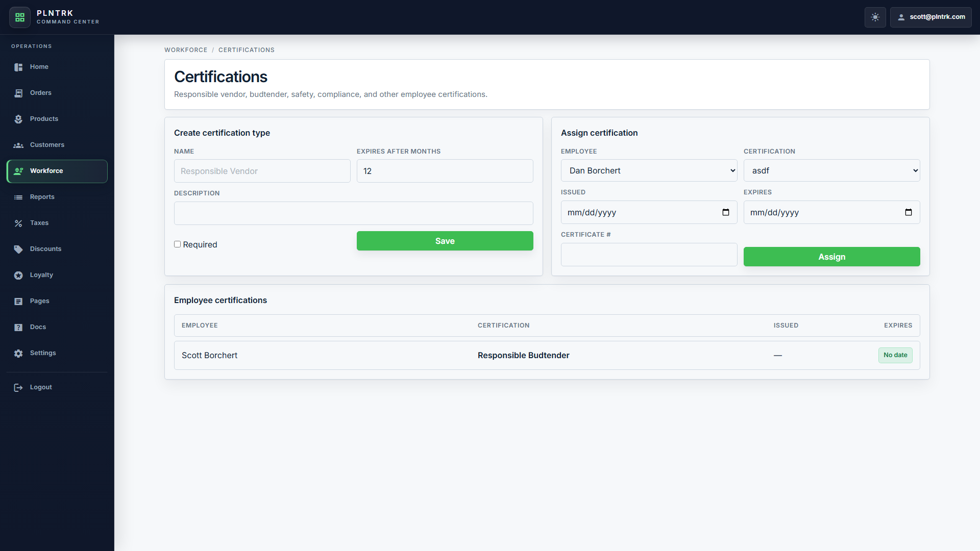Click the Loyalty star icon

coord(18,275)
